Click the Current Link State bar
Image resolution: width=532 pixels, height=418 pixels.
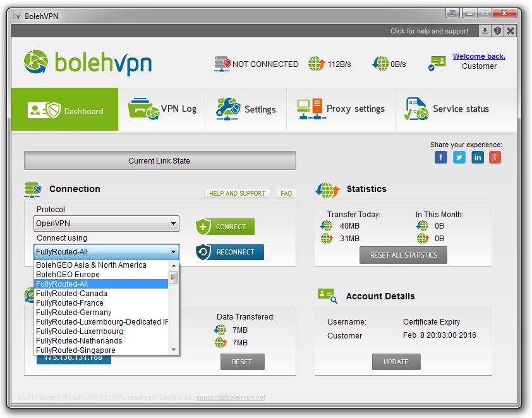[x=160, y=160]
